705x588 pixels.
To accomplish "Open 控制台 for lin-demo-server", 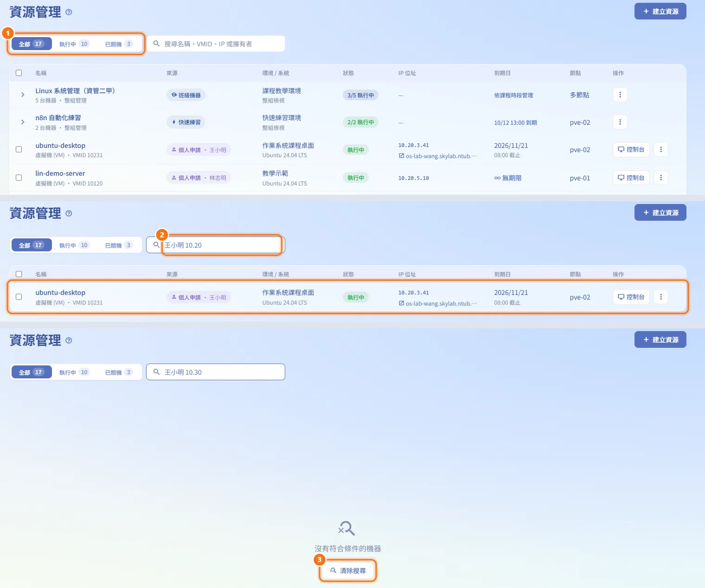I will point(631,178).
